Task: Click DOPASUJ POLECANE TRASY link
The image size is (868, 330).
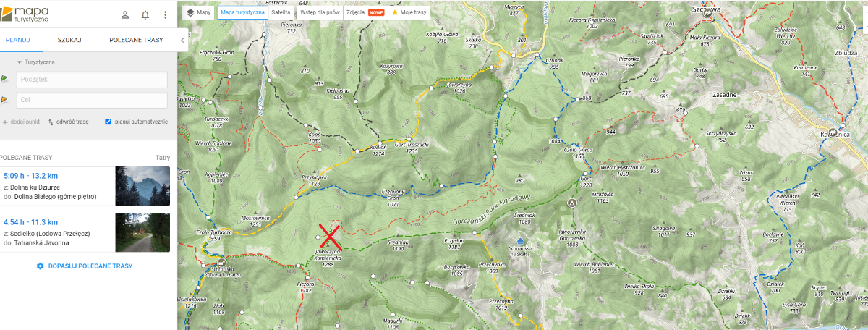Action: click(85, 266)
